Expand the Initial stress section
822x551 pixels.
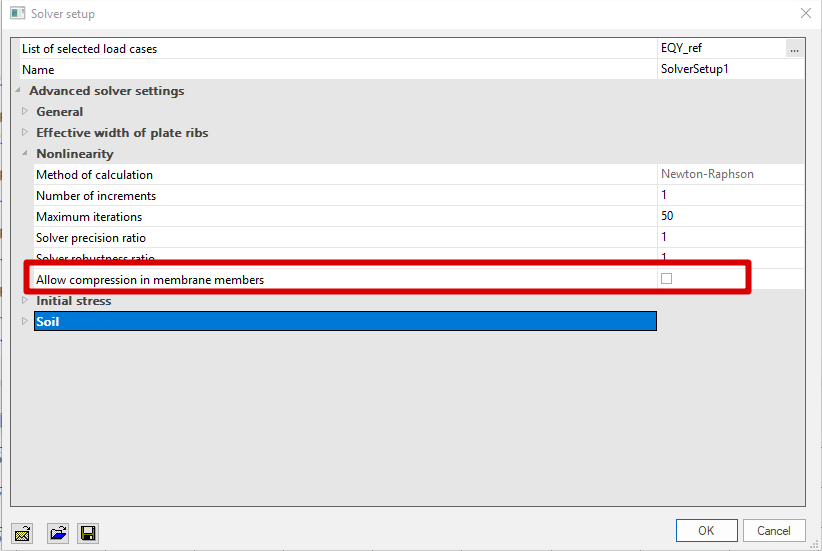(26, 301)
